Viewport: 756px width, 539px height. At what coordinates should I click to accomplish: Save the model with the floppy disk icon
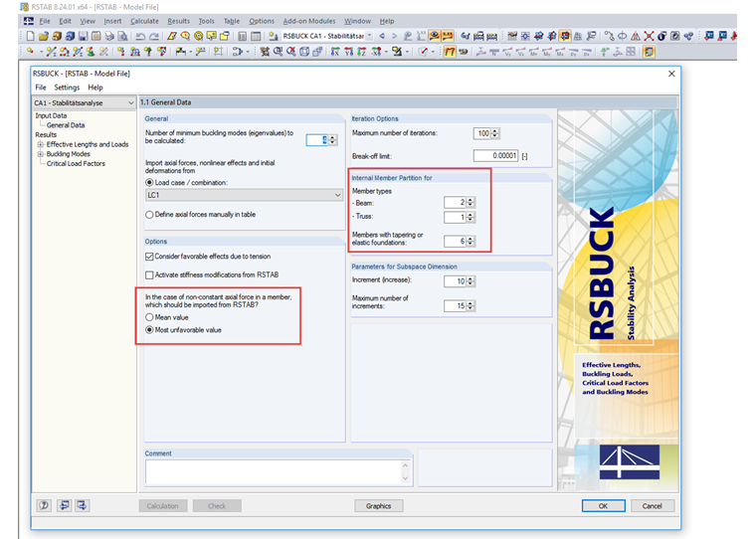pyautogui.click(x=83, y=36)
